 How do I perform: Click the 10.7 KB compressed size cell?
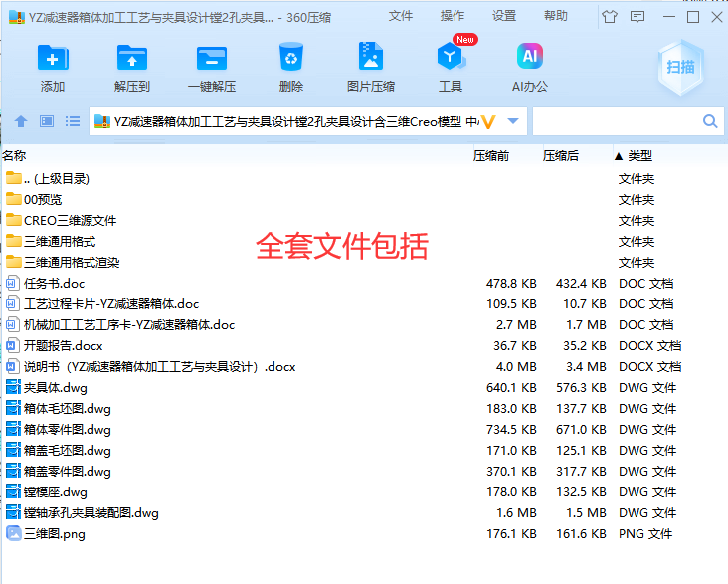[585, 304]
